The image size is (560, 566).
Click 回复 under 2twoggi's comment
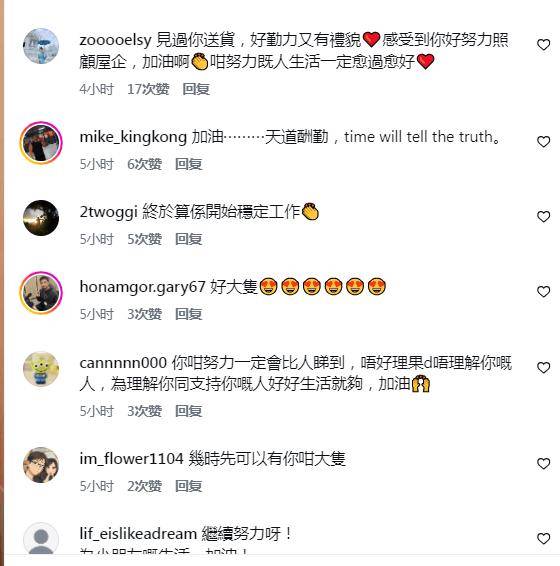click(188, 239)
